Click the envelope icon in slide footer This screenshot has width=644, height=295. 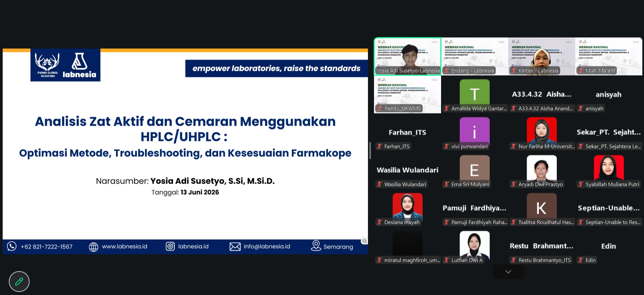[x=235, y=247]
